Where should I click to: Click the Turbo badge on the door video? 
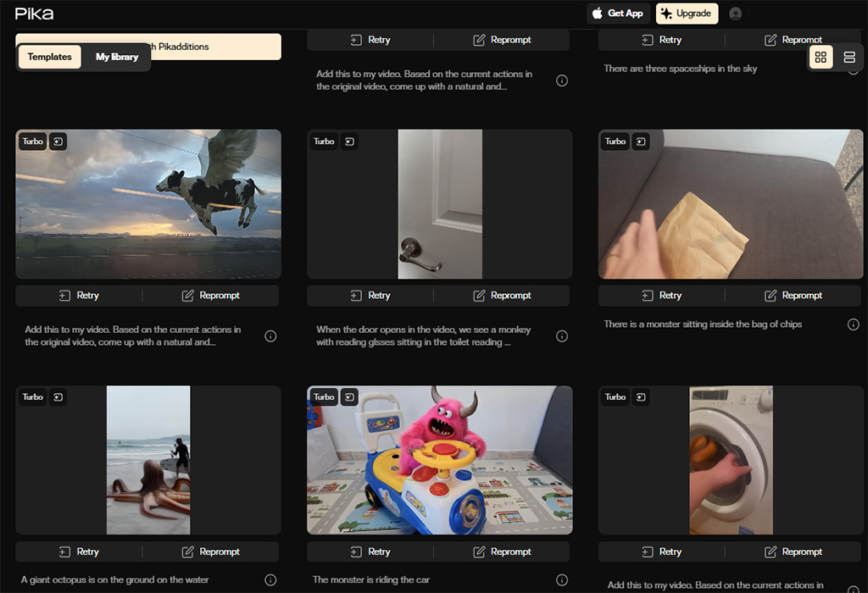[x=324, y=141]
